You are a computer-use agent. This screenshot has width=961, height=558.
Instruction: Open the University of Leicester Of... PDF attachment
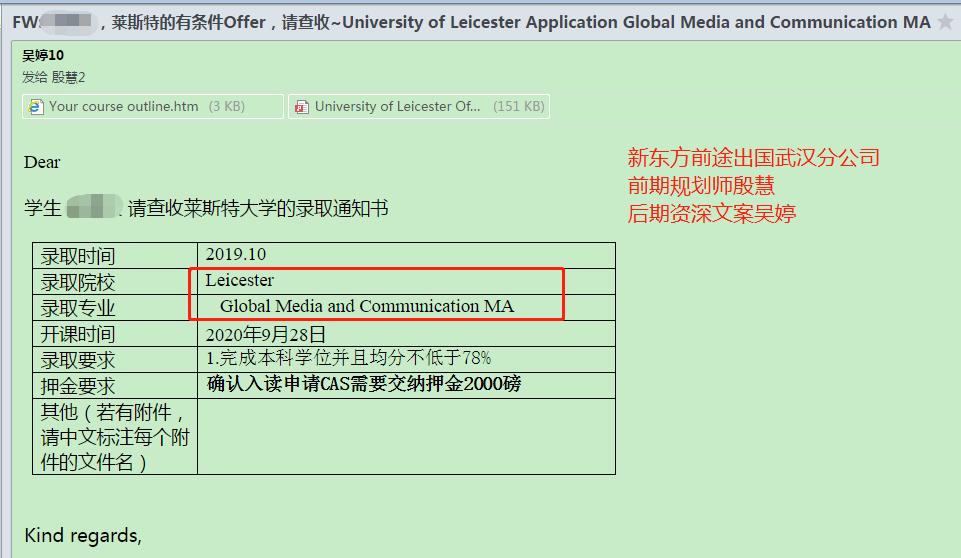coord(419,106)
